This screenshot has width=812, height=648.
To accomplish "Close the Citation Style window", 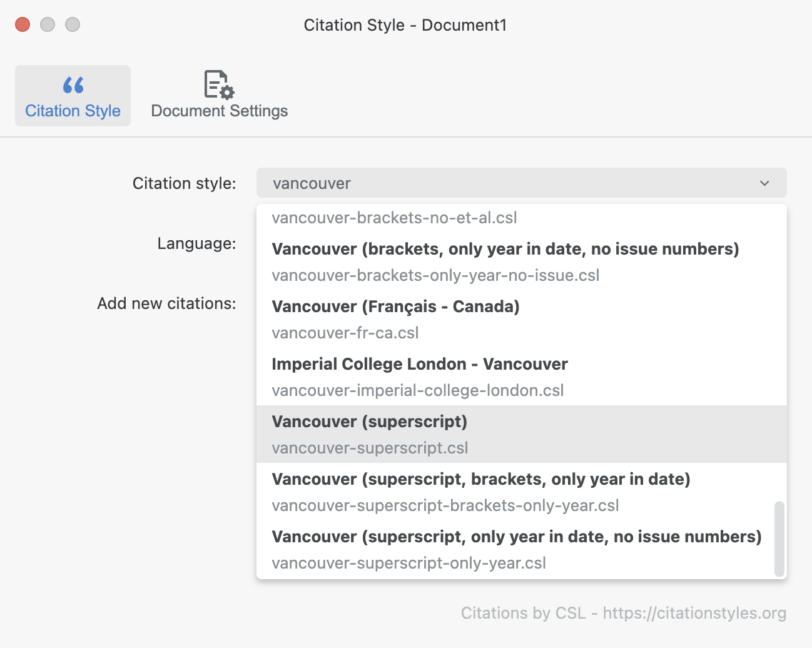I will 23,24.
